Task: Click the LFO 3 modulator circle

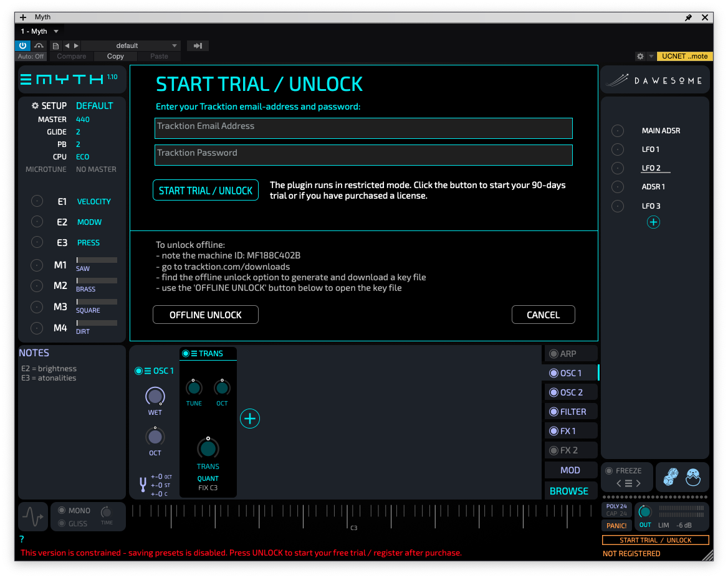Action: (x=618, y=206)
